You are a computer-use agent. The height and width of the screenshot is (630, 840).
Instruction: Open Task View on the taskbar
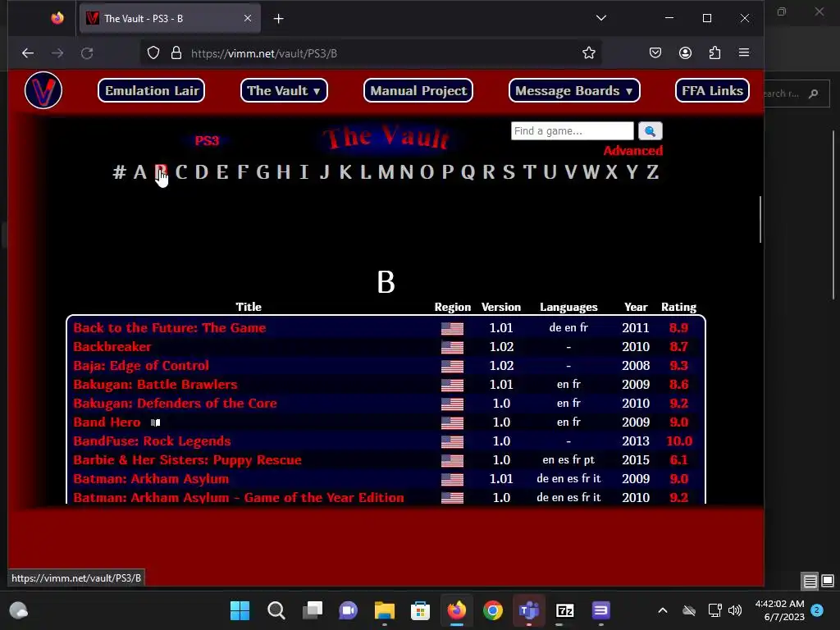click(313, 610)
